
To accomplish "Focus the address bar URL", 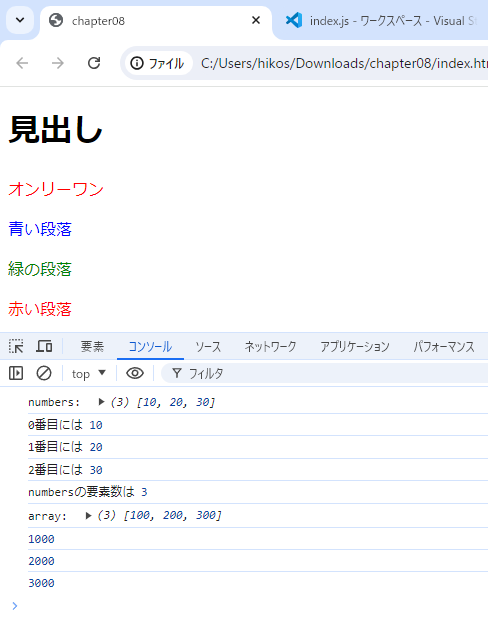I will pyautogui.click(x=344, y=63).
